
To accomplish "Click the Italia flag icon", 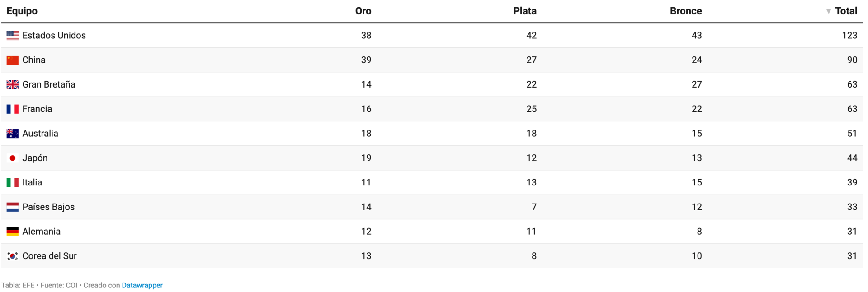I will (13, 182).
